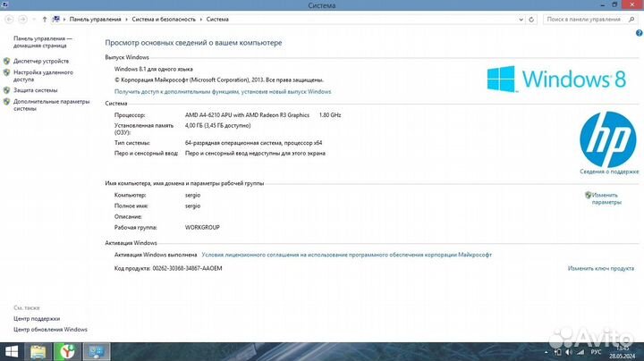Open Центр обновления Windows link
The width and height of the screenshot is (644, 361).
pos(50,330)
